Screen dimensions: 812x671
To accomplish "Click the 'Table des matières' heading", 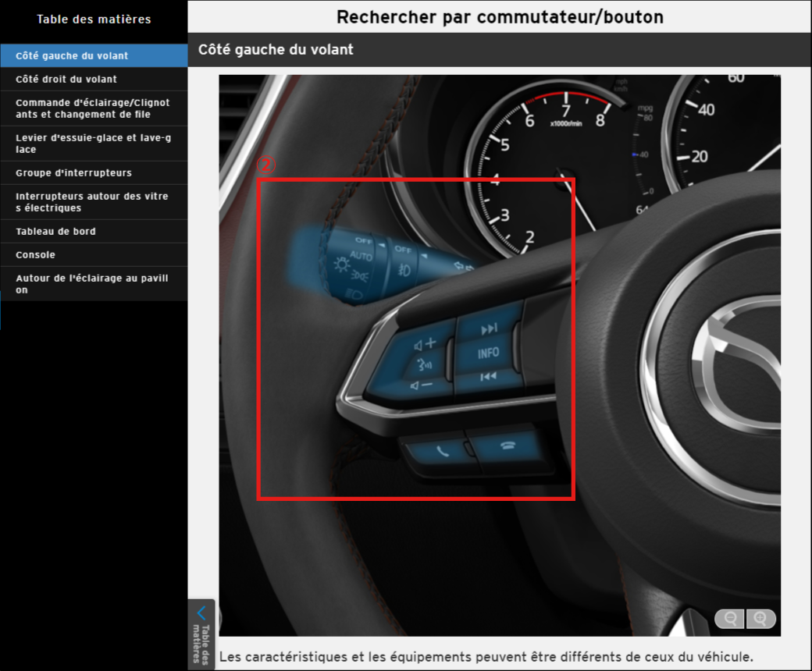I will [x=94, y=20].
